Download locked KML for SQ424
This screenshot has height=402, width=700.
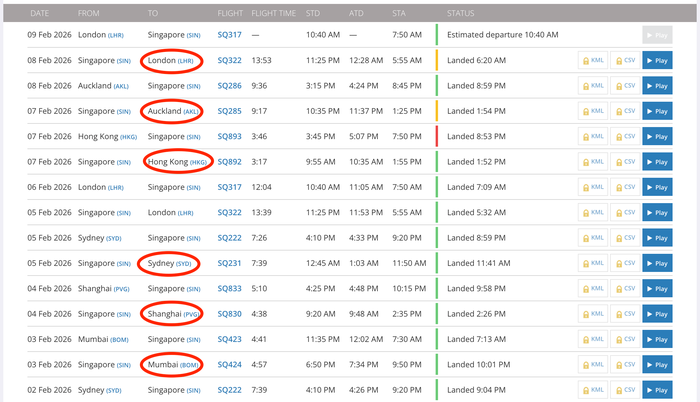(x=593, y=364)
